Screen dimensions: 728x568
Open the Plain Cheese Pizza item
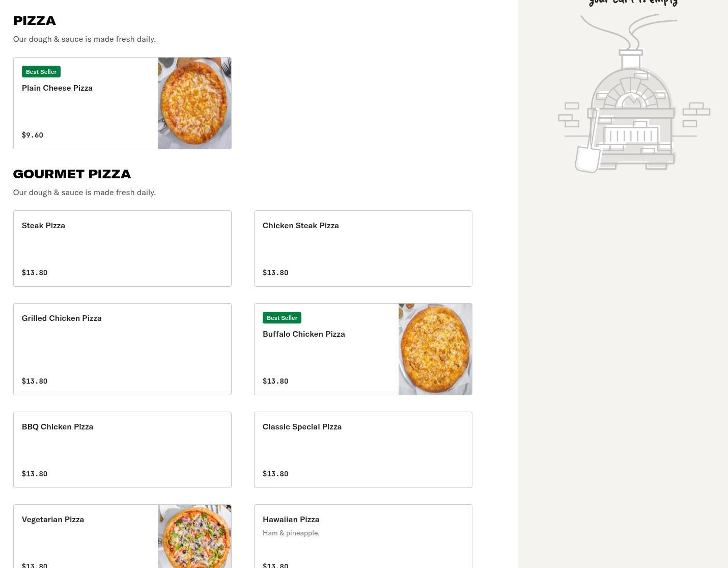point(57,88)
